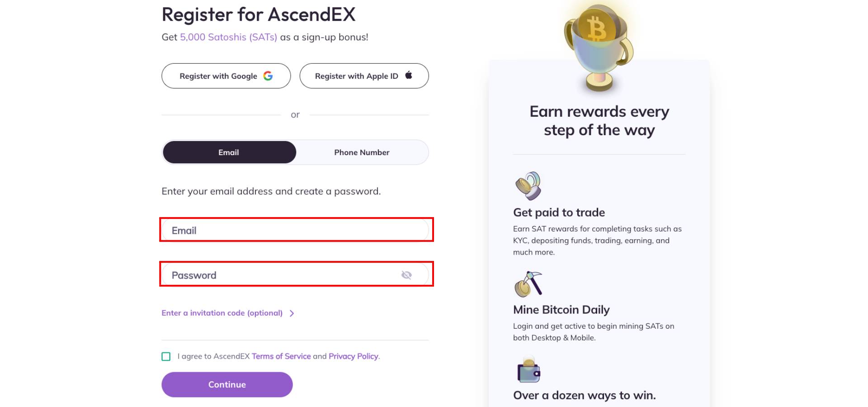
Task: Select the Email tab
Action: pyautogui.click(x=229, y=152)
